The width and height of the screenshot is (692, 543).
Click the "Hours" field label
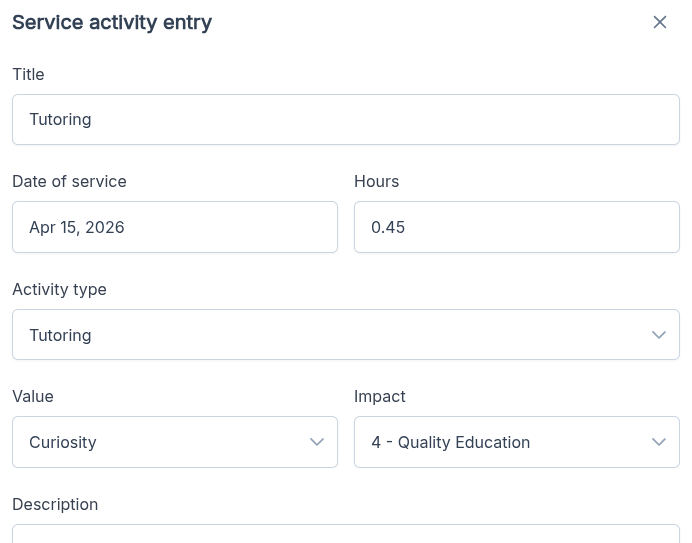tap(376, 181)
